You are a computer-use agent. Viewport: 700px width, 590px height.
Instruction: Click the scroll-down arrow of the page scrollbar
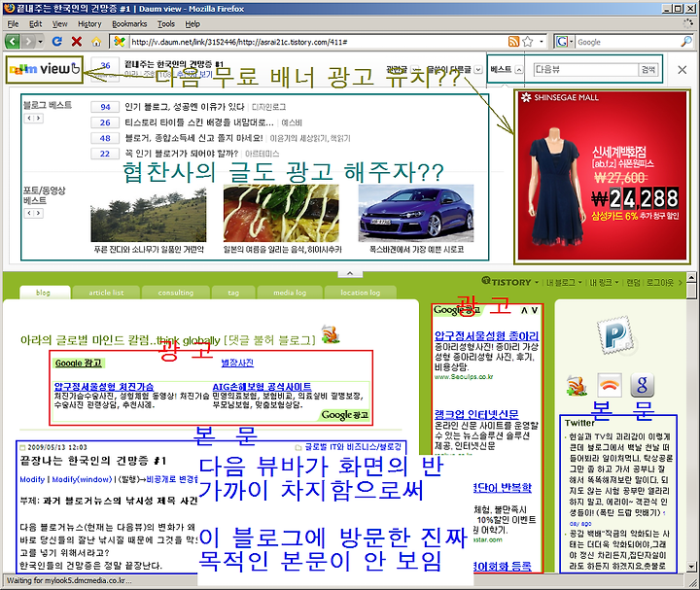click(691, 567)
